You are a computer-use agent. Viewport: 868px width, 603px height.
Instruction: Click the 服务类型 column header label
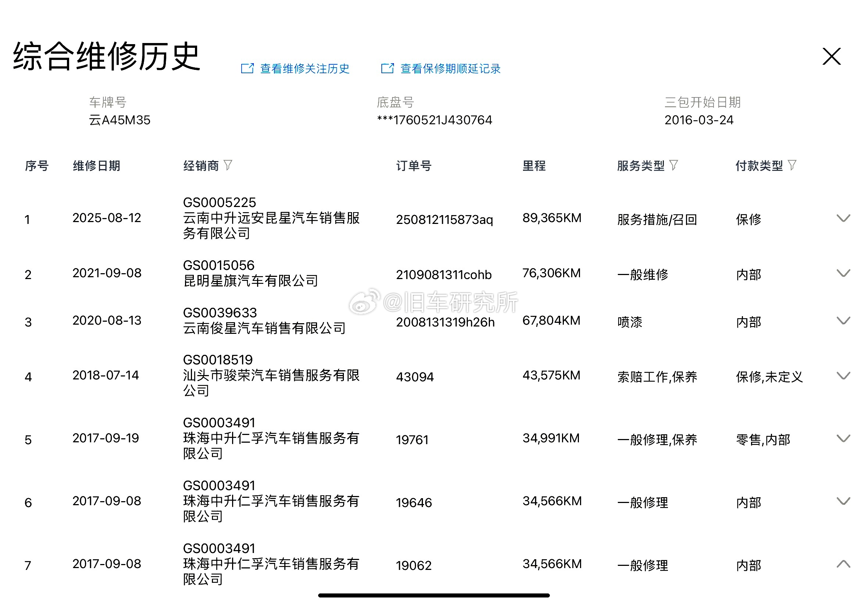(641, 166)
